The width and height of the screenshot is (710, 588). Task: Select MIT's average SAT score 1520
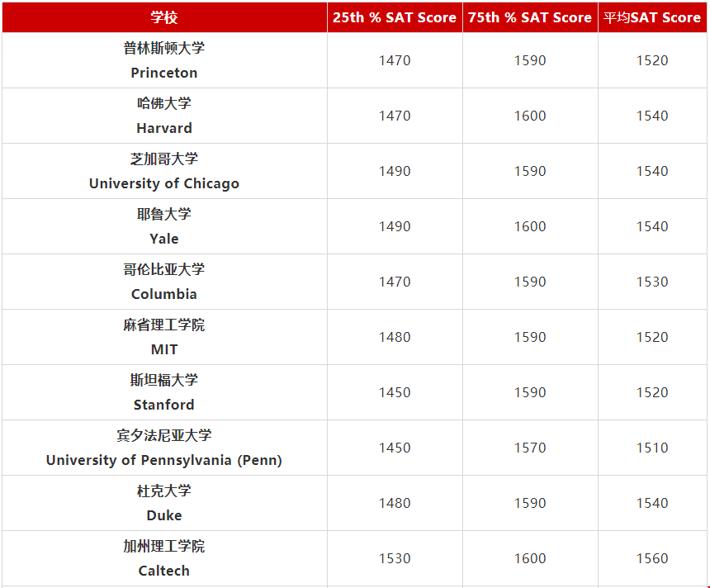(652, 337)
